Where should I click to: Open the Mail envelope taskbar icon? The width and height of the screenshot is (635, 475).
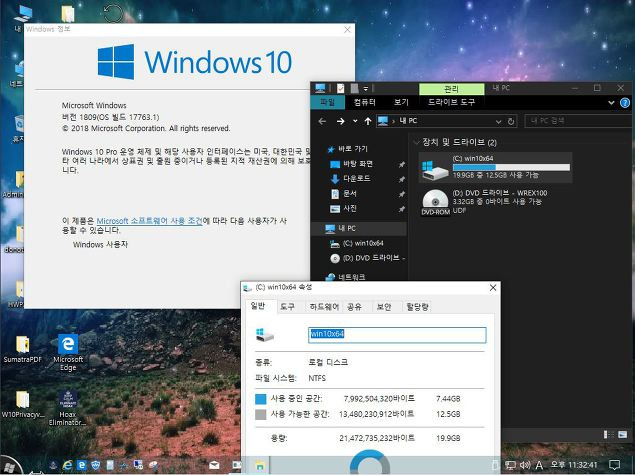[214, 465]
